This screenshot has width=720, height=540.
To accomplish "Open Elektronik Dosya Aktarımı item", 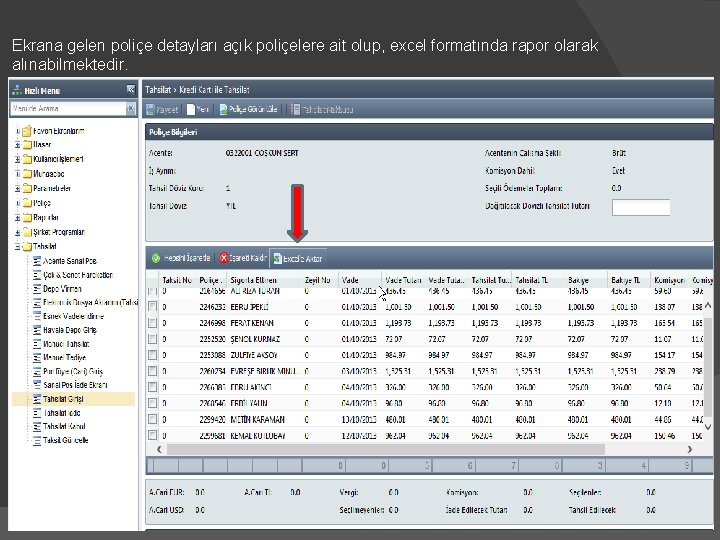I will coord(90,303).
